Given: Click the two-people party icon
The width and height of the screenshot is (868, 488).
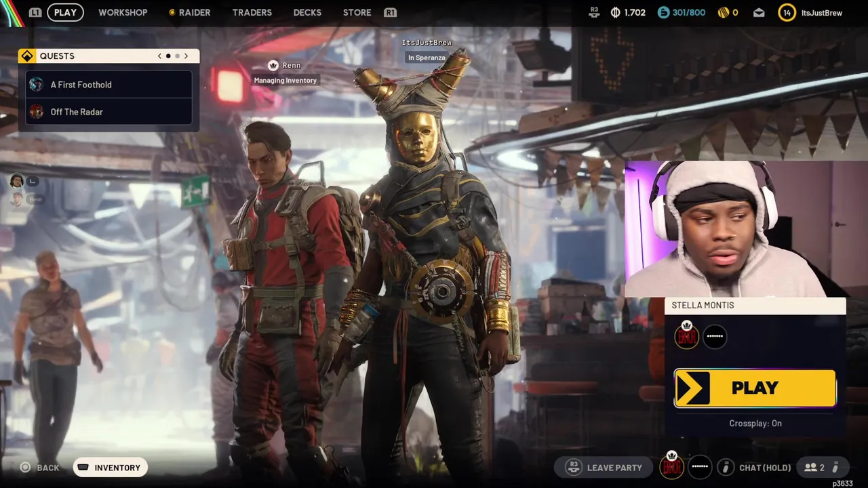Looking at the screenshot, I should 810,467.
